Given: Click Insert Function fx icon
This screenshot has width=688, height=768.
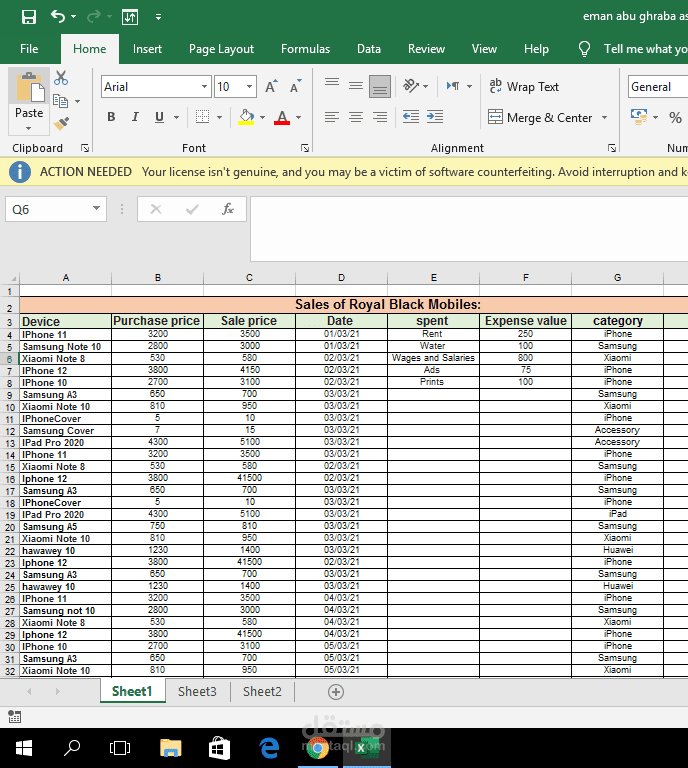Looking at the screenshot, I should pos(228,209).
